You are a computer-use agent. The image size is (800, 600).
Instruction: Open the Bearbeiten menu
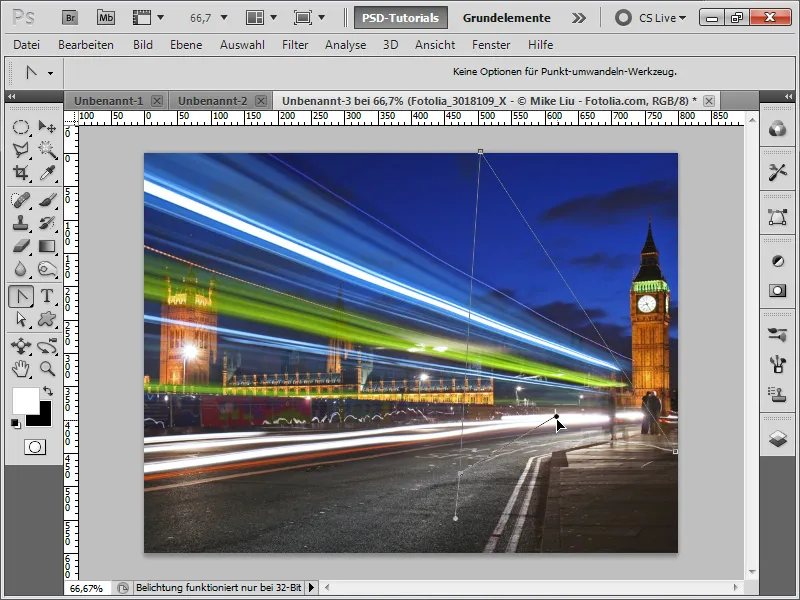pos(86,45)
